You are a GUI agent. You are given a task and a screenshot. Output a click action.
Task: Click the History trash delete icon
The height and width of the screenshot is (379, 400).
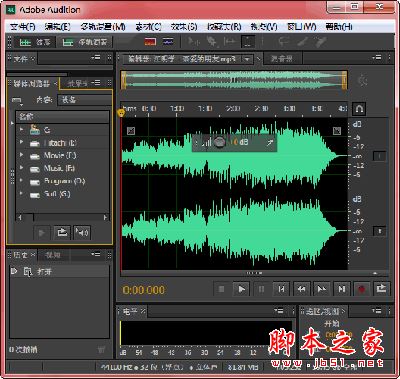point(101,350)
